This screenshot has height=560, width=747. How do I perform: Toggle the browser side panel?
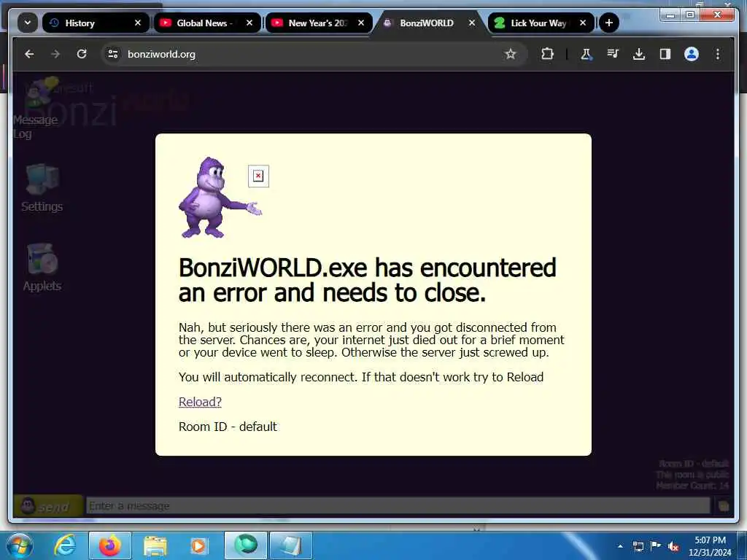click(665, 54)
